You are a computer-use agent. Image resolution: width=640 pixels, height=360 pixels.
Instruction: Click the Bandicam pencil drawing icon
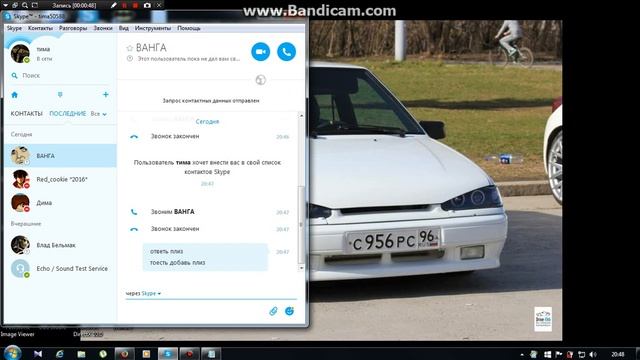coord(114,5)
